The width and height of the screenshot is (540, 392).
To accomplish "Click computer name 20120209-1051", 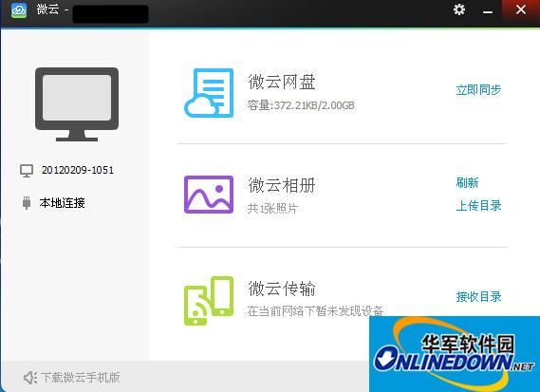I will [x=78, y=170].
